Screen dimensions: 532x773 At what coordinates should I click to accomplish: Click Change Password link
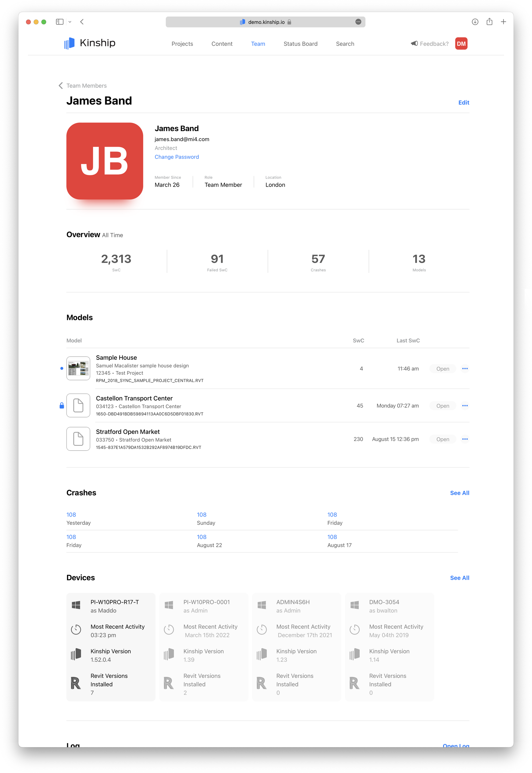pyautogui.click(x=176, y=157)
